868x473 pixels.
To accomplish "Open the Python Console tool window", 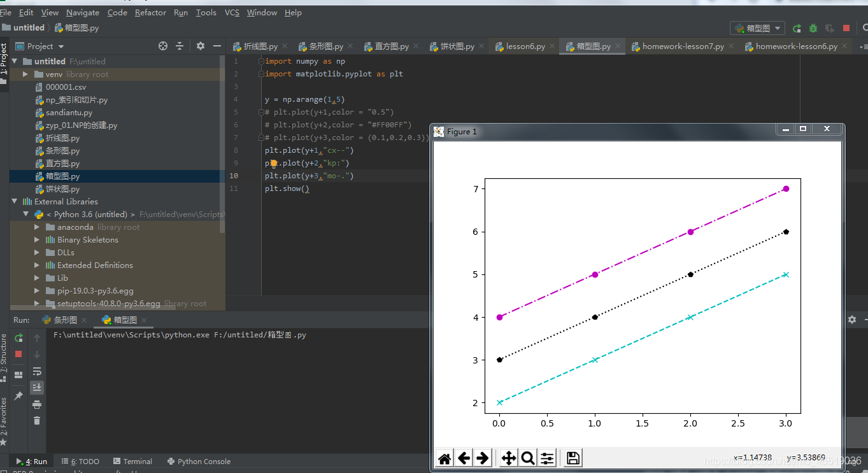I will pos(199,462).
